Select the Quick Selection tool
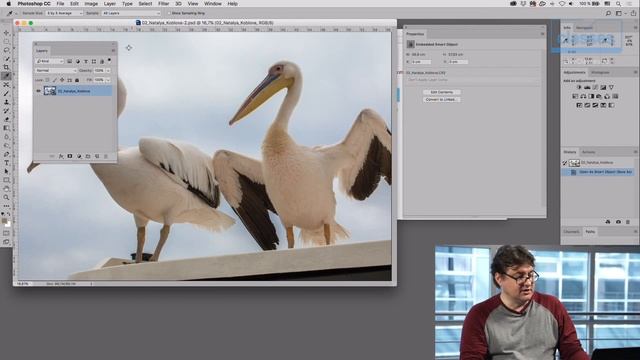The width and height of the screenshot is (640, 360). coord(6,59)
